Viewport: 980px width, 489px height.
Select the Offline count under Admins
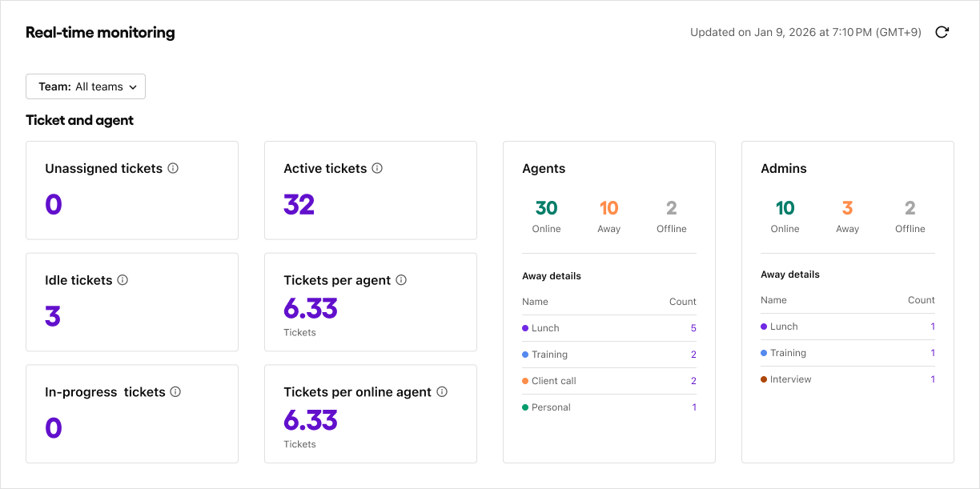coord(910,207)
